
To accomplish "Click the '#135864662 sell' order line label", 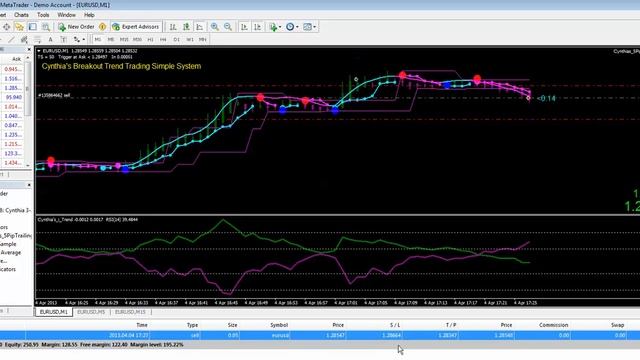I will click(55, 95).
